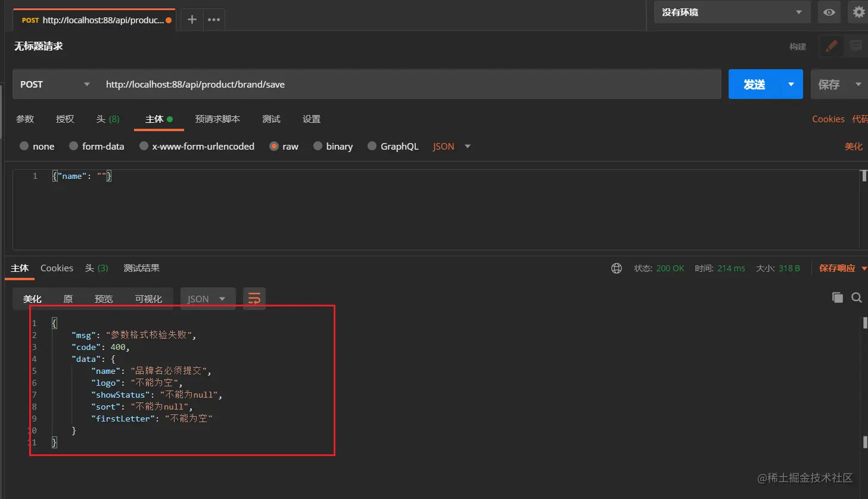The height and width of the screenshot is (499, 868).
Task: Select the raw body type
Action: click(x=284, y=146)
